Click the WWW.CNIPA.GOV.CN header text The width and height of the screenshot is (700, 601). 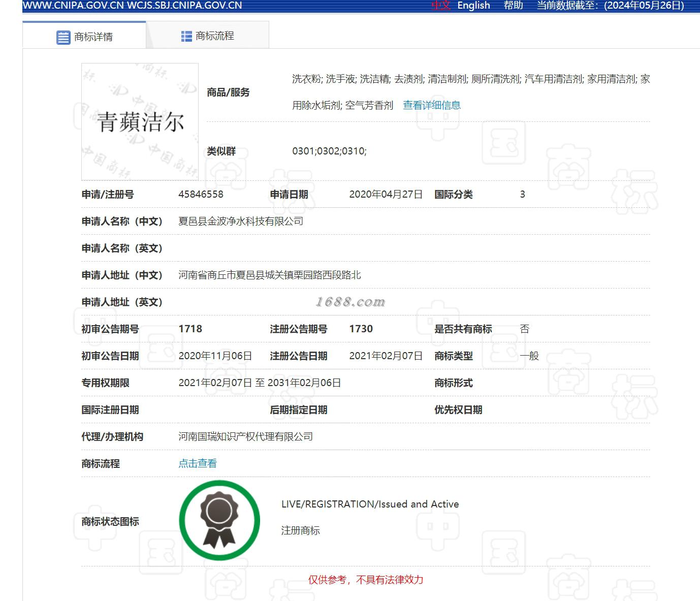[x=73, y=6]
